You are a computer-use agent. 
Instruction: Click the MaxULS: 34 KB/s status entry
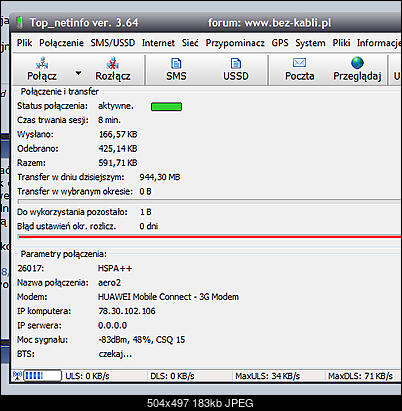coord(268,376)
